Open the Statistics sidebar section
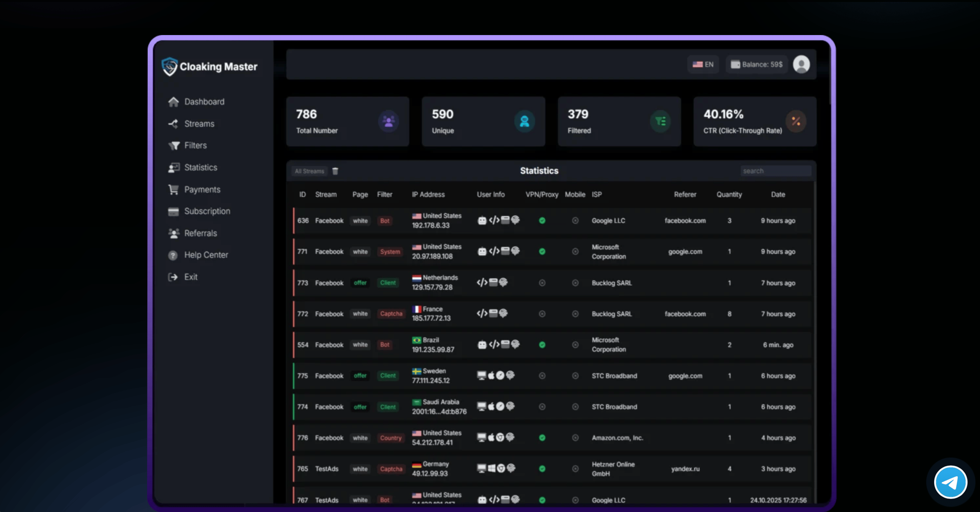This screenshot has height=512, width=980. point(193,167)
